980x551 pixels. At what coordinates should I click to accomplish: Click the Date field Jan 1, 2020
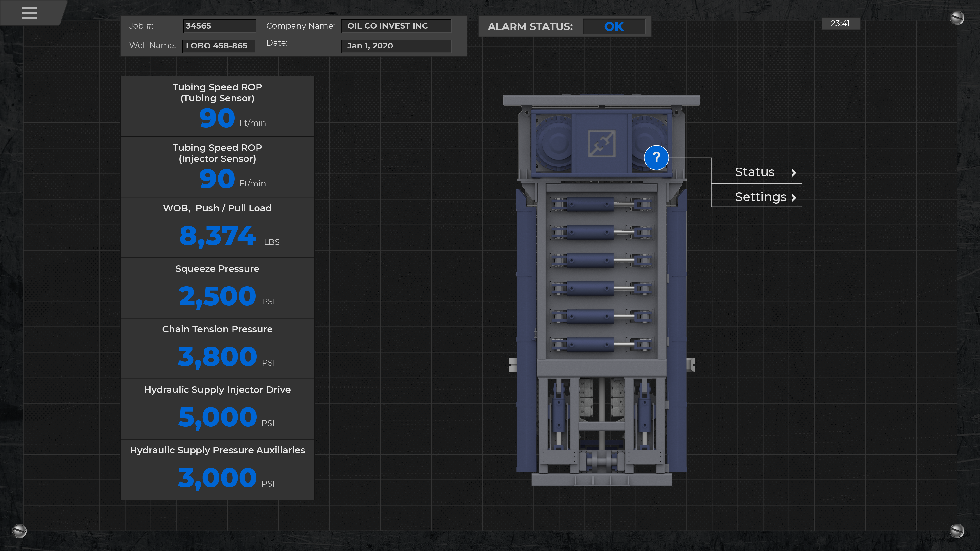click(x=396, y=46)
